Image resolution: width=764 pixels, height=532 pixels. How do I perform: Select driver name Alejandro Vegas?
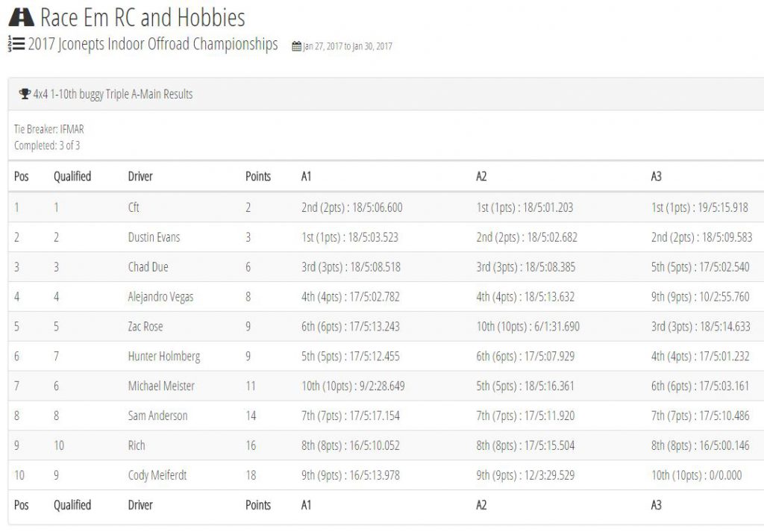point(161,297)
